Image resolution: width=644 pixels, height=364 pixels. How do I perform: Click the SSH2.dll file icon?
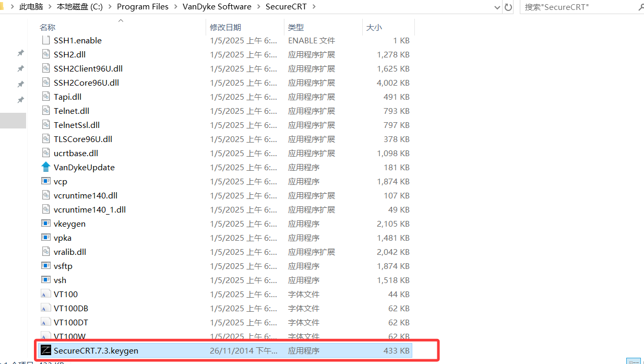(46, 54)
